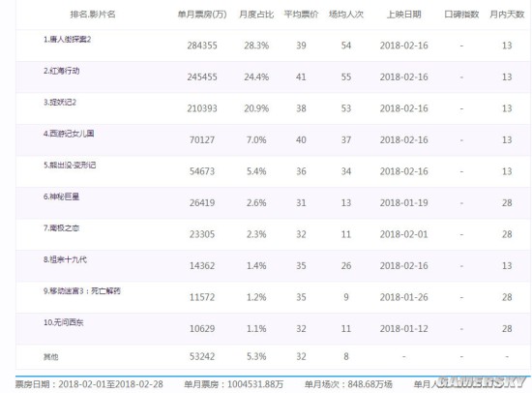
Task: Open the film link 移动迷宫3：死亡解药
Action: tap(85, 290)
